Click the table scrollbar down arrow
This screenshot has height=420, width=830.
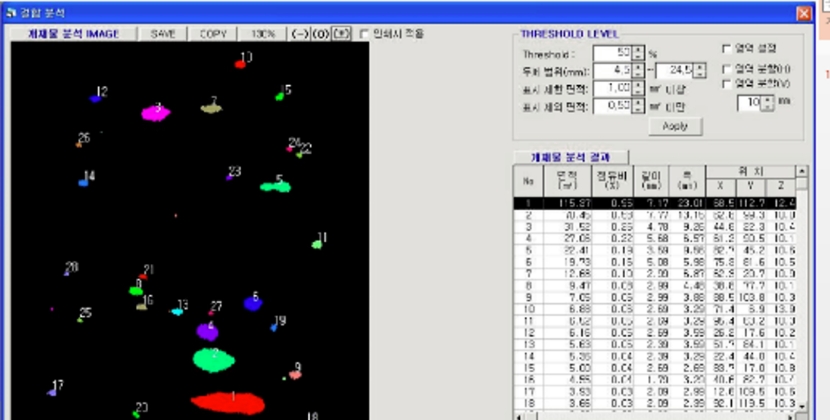point(802,406)
